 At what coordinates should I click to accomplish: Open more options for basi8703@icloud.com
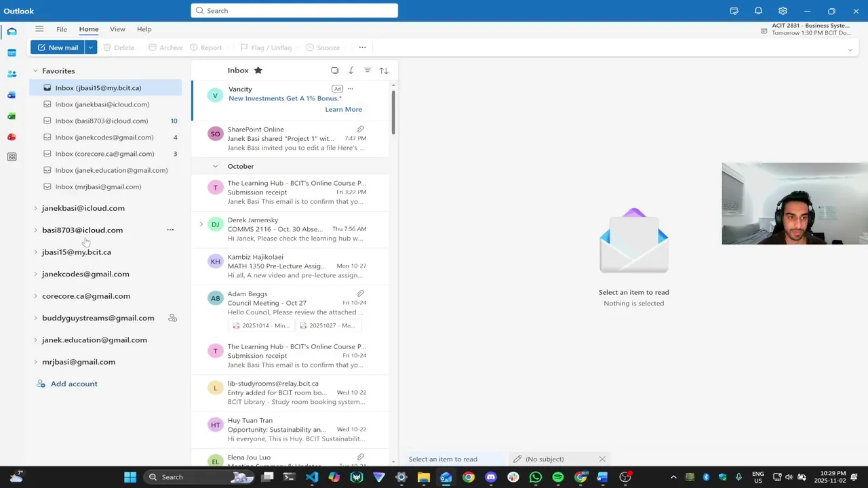pyautogui.click(x=170, y=230)
